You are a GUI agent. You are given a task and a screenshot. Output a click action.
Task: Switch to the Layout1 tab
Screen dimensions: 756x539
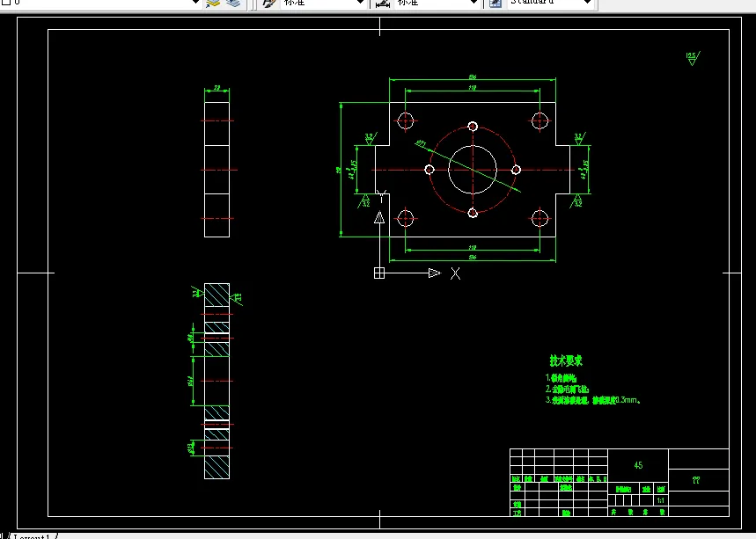[32, 536]
